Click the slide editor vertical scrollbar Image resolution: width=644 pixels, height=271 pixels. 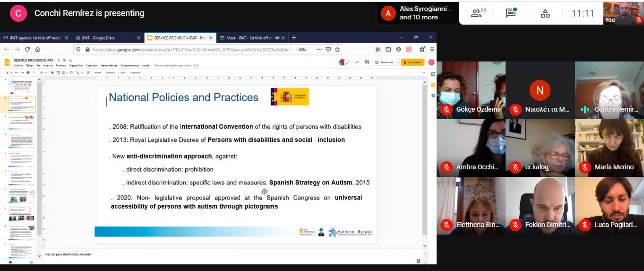coord(424,161)
